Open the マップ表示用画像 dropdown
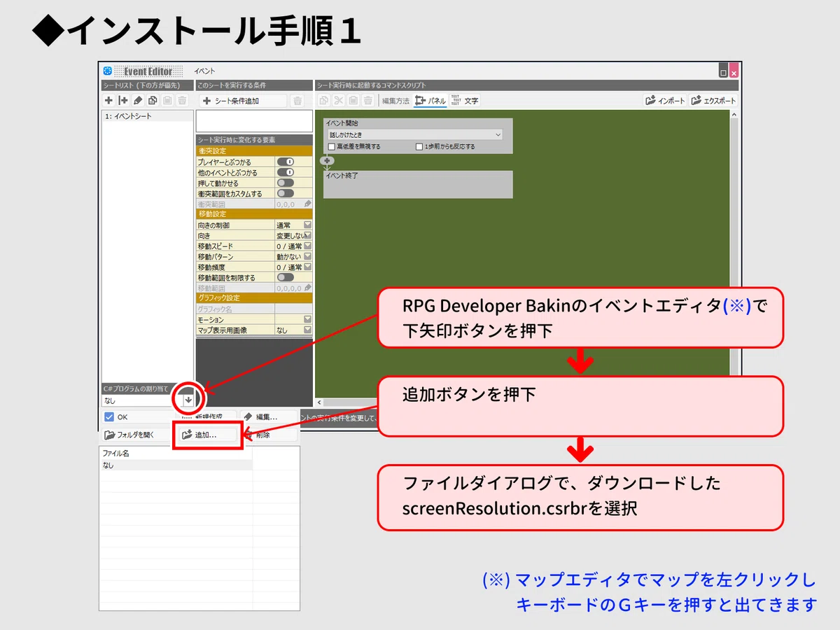The image size is (840, 630). 307,330
